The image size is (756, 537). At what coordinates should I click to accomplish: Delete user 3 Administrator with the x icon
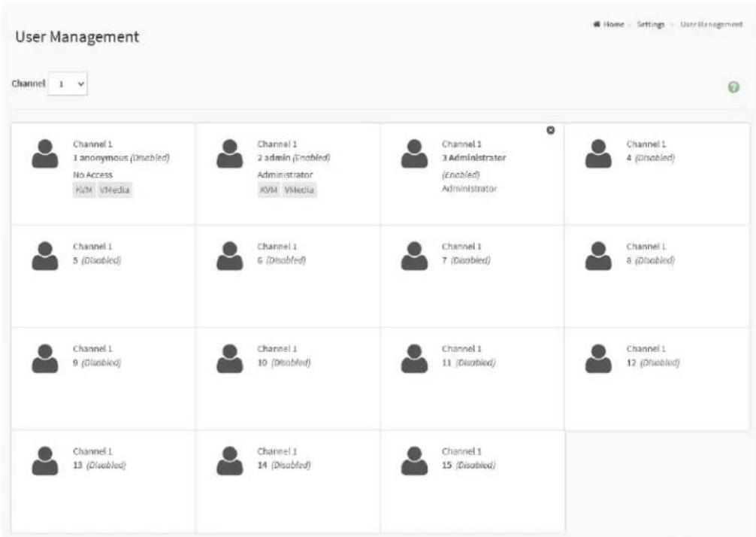tap(551, 130)
